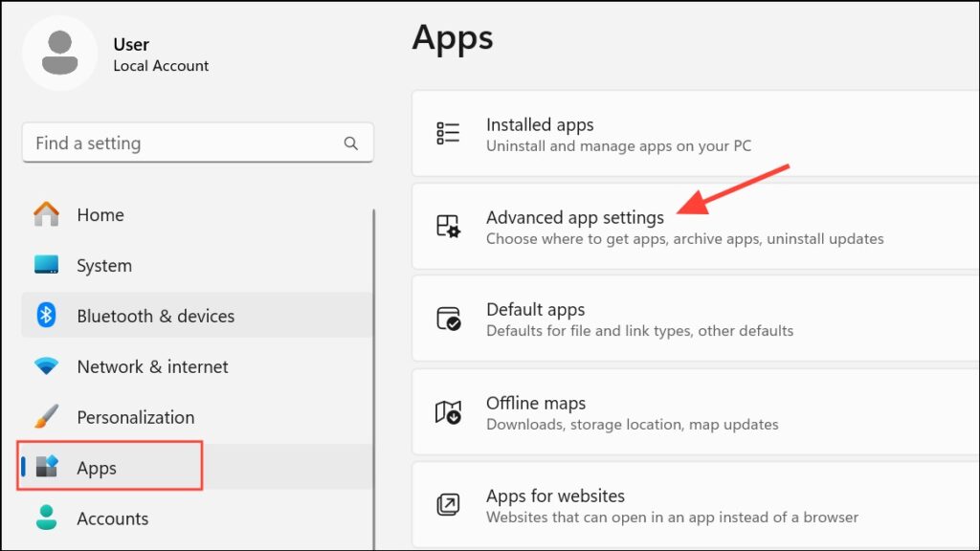This screenshot has width=980, height=551.
Task: Select Apps in the sidebar
Action: (197, 467)
